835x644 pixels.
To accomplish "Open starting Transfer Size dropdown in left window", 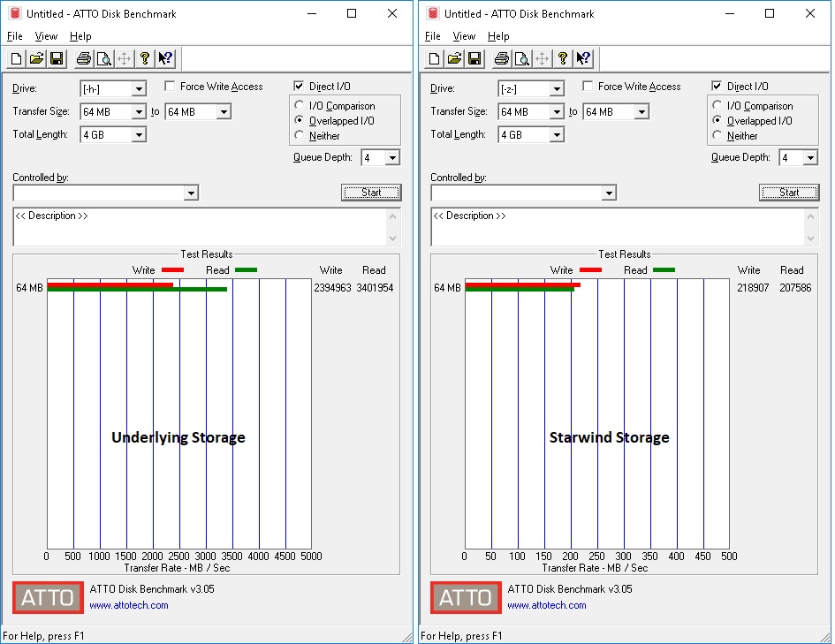I will coord(139,112).
